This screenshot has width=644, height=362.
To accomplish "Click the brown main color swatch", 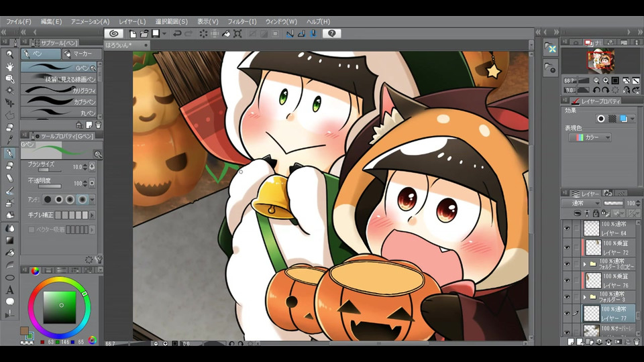I will (24, 330).
